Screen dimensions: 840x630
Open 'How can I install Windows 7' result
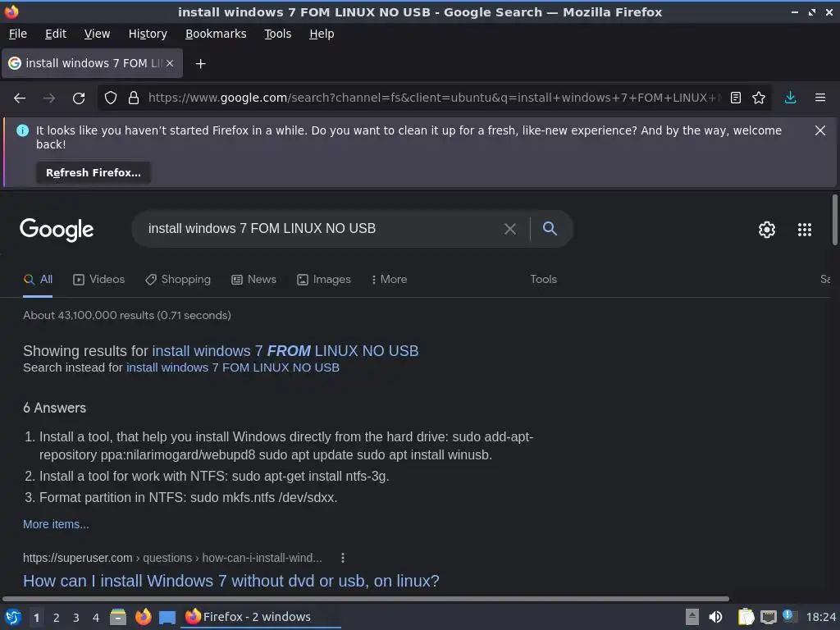(231, 582)
